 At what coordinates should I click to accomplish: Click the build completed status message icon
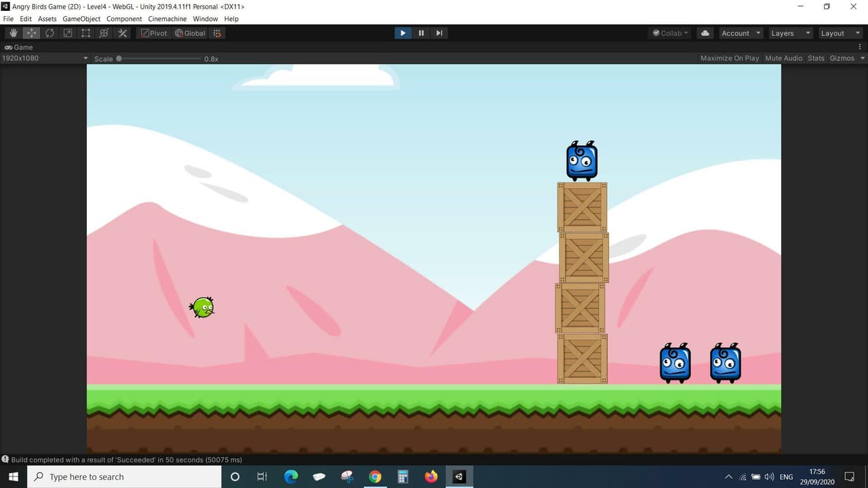(x=5, y=460)
